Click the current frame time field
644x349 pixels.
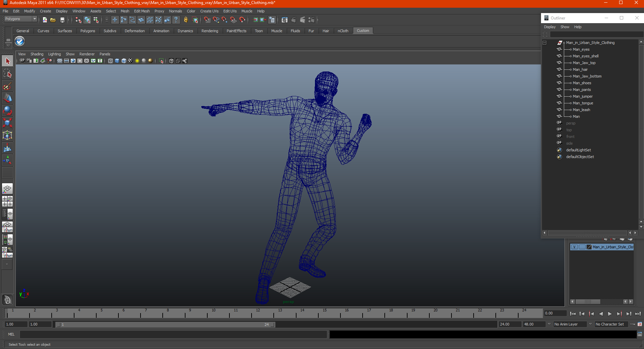[555, 313]
